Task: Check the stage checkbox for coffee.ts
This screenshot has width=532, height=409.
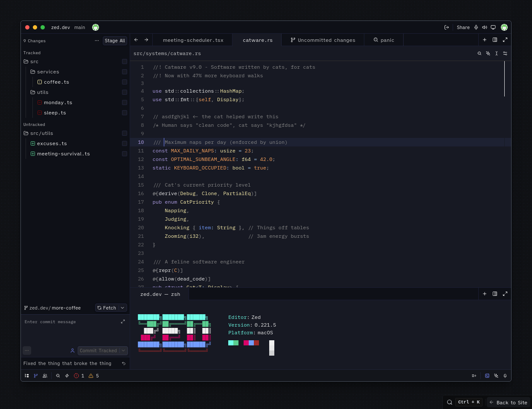Action: [124, 82]
